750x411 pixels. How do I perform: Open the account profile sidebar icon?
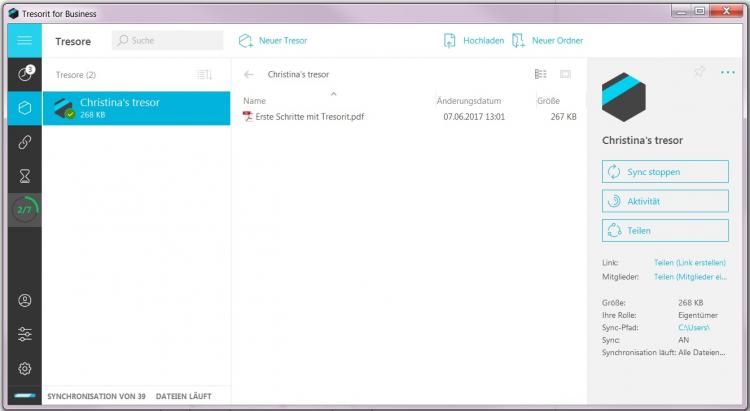[x=24, y=300]
